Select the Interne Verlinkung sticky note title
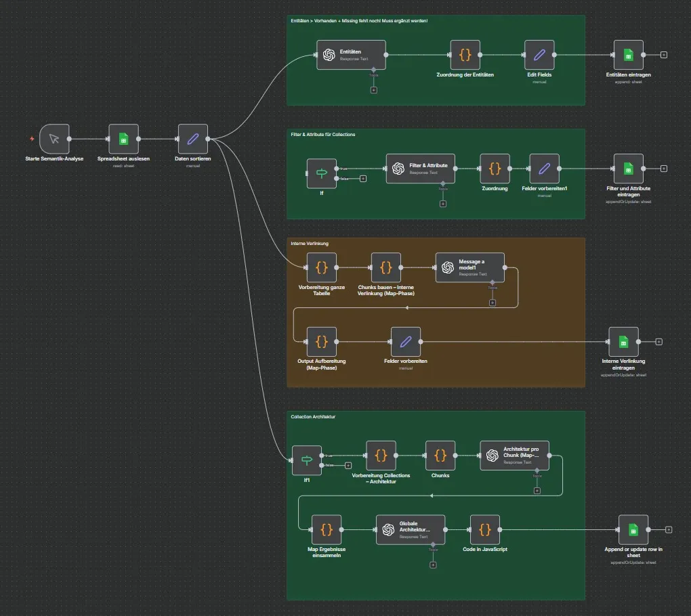Image resolution: width=691 pixels, height=616 pixels. pos(310,244)
